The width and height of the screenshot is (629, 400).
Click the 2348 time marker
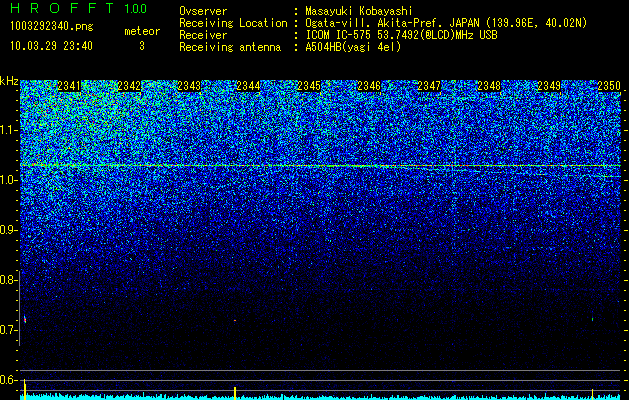tap(489, 86)
